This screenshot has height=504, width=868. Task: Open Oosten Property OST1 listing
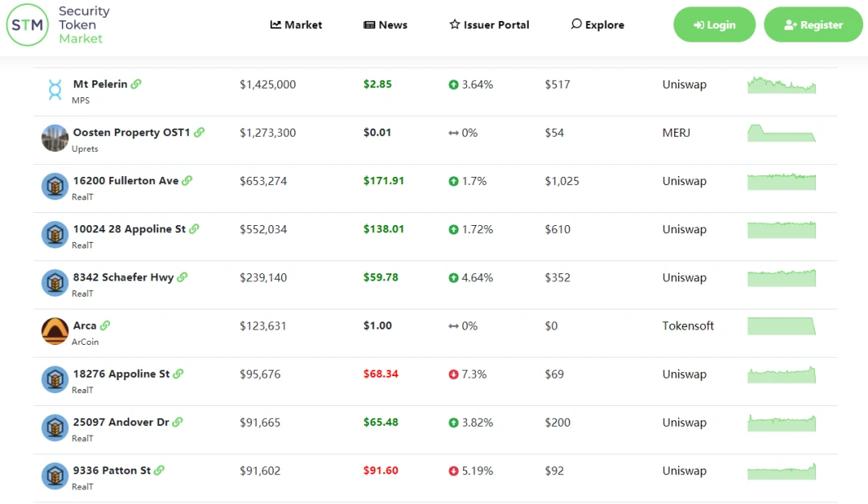(x=131, y=133)
